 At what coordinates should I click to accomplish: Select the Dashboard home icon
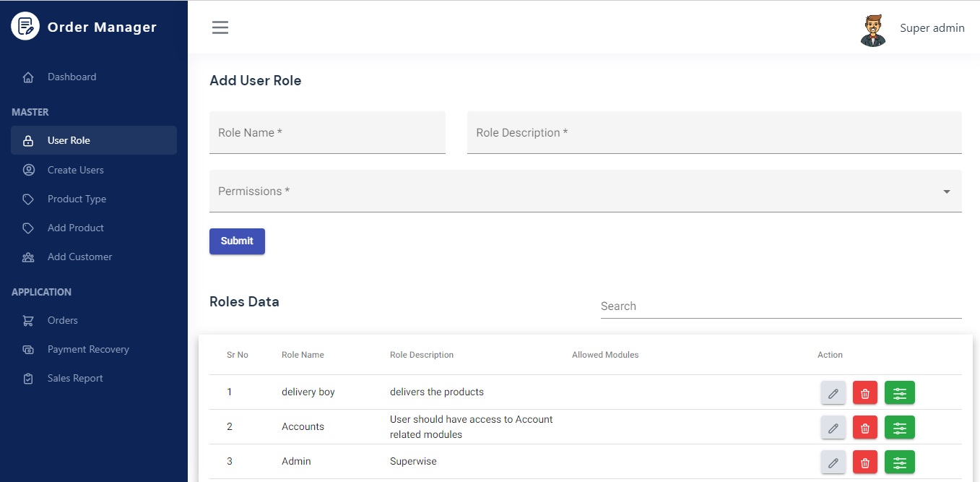(27, 77)
